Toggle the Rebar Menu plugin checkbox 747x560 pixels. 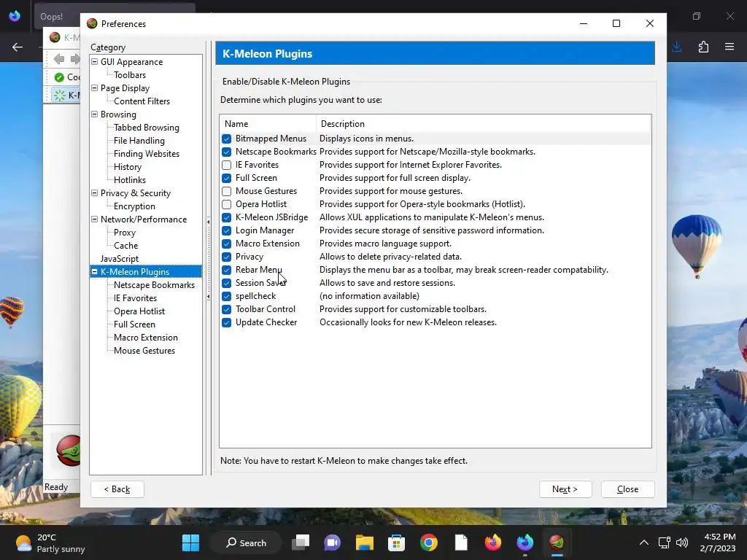227,270
